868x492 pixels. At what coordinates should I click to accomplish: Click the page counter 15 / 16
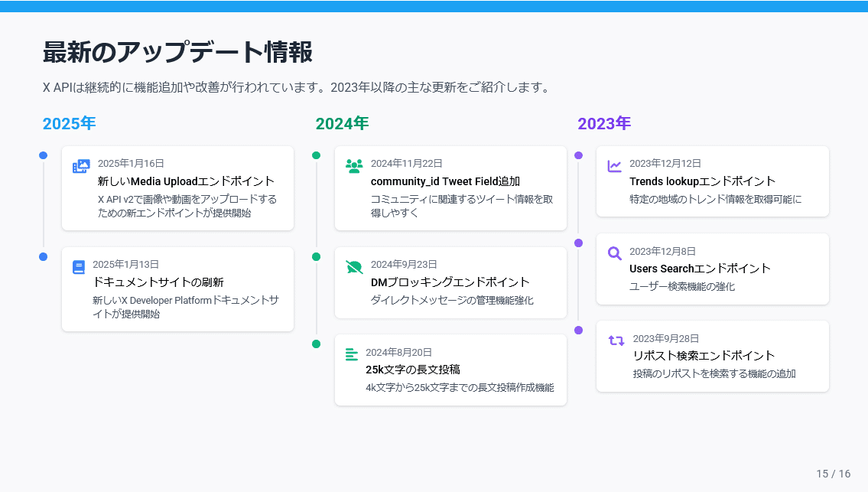[833, 474]
